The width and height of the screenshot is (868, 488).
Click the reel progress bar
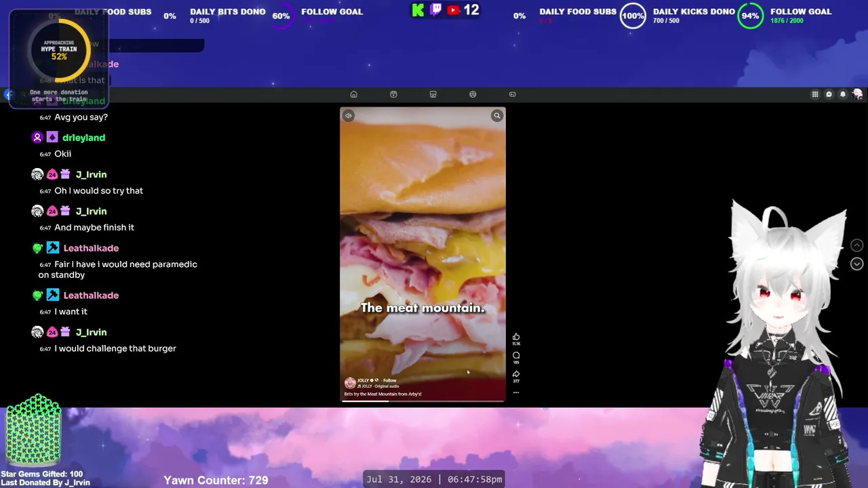pyautogui.click(x=422, y=401)
